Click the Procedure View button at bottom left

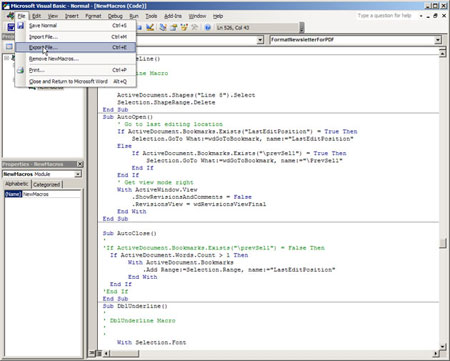coord(93,353)
